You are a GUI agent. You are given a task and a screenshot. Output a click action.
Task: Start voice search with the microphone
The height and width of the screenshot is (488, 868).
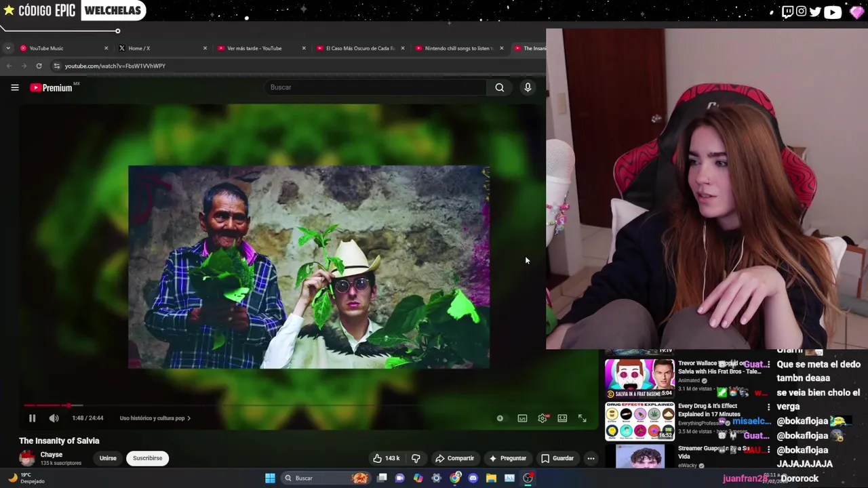point(528,87)
